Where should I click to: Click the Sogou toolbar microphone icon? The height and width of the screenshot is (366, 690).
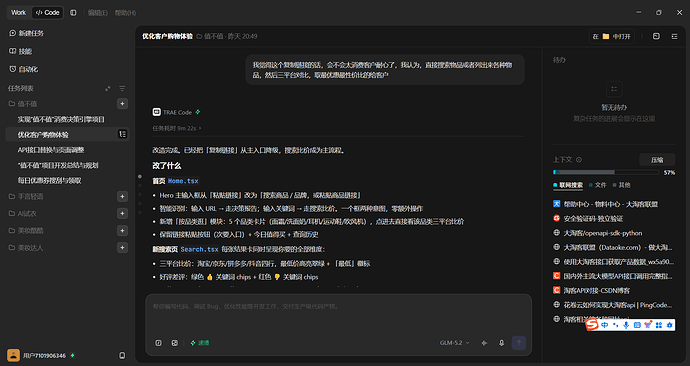click(x=626, y=325)
